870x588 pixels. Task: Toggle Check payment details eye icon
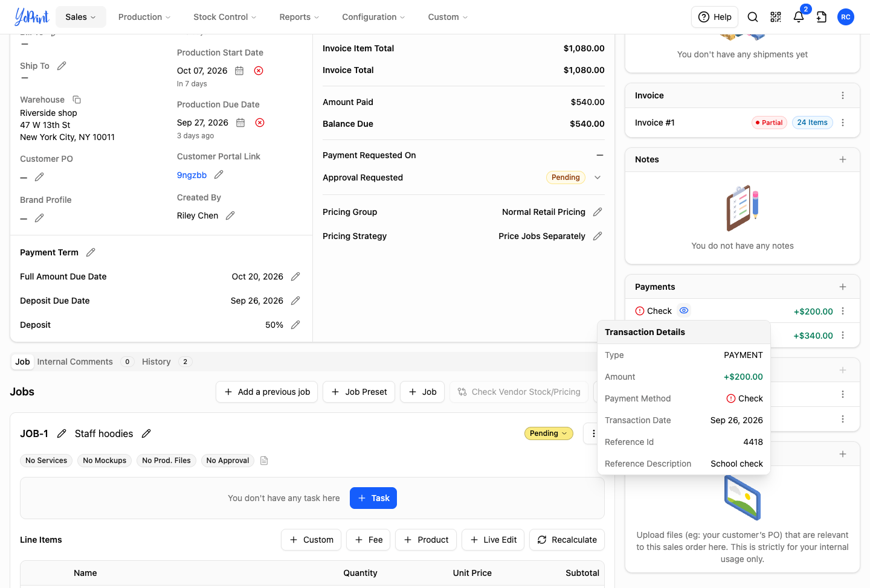684,310
